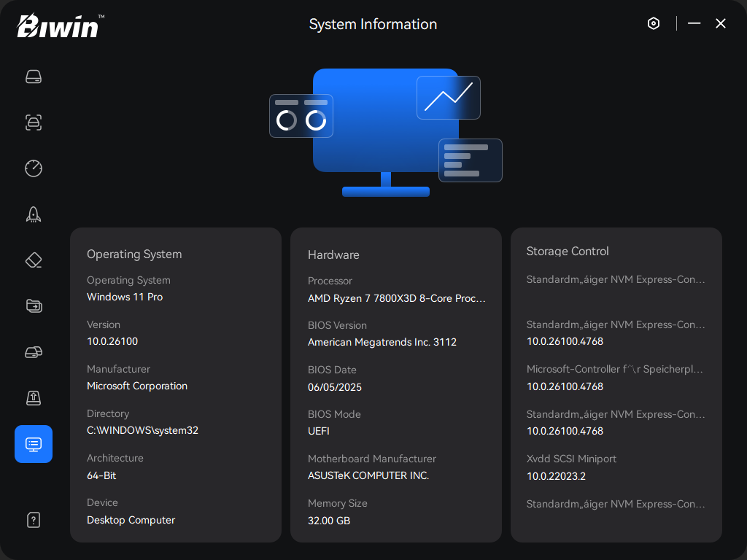Select the System Information monitor icon
Image resolution: width=747 pixels, height=560 pixels.
34,444
